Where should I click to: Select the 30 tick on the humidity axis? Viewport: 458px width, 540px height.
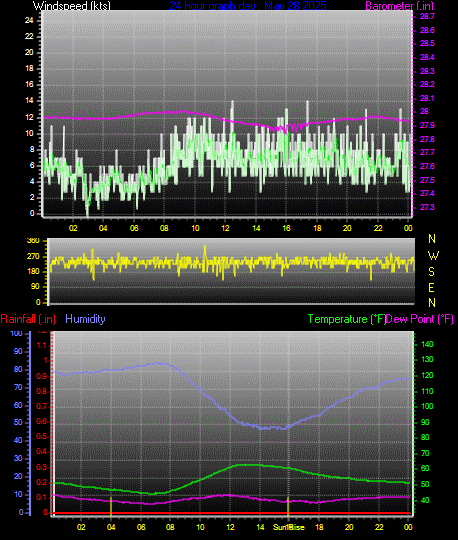click(18, 458)
